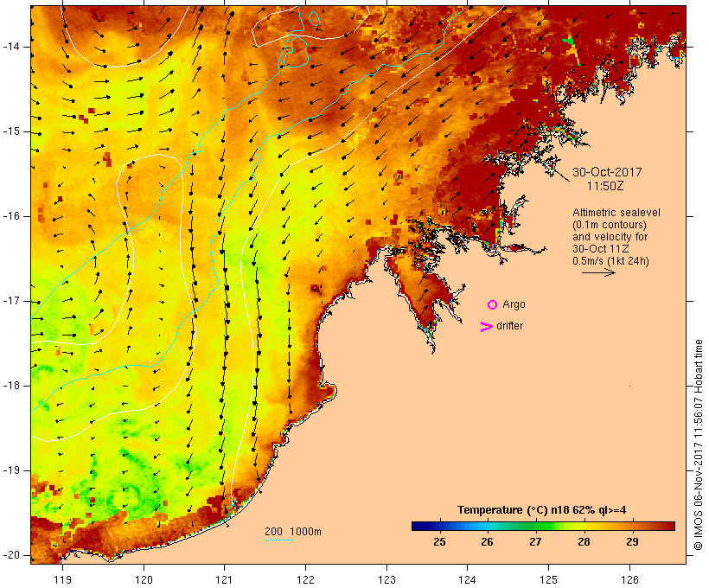Click the magenta Argo circle legend symbol
709x588 pixels.
pos(493,305)
